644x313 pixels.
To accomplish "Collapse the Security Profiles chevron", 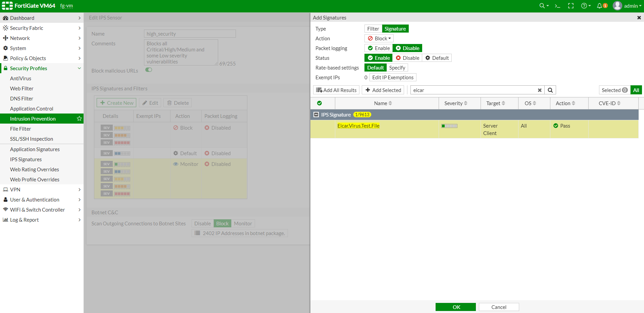I will [79, 68].
